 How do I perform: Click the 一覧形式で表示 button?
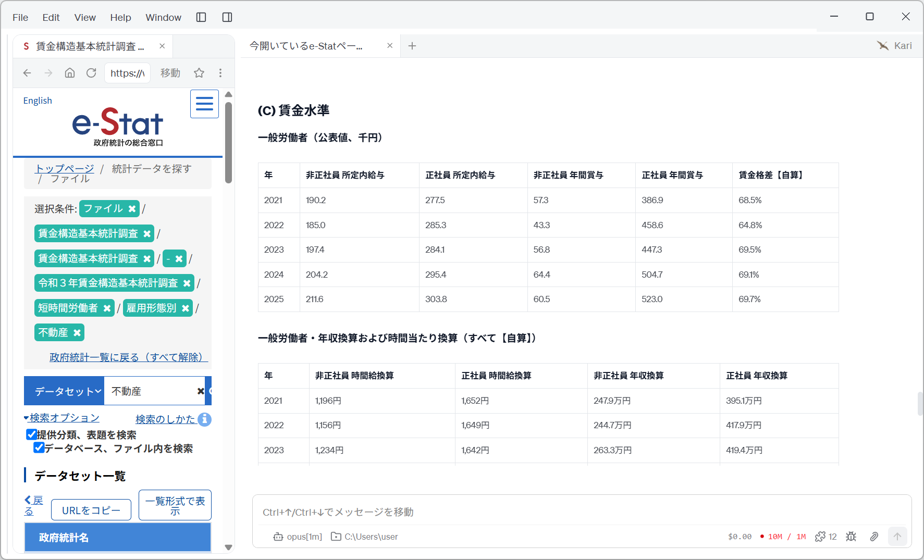click(x=175, y=505)
